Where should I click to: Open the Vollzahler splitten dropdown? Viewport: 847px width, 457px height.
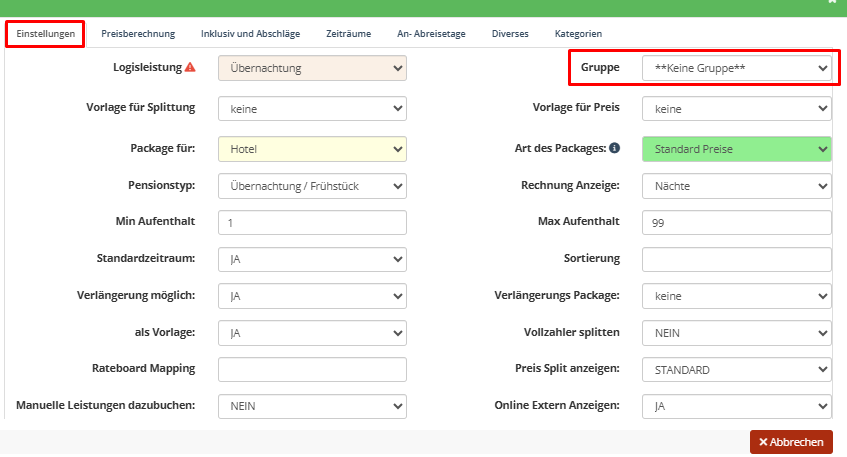click(736, 333)
